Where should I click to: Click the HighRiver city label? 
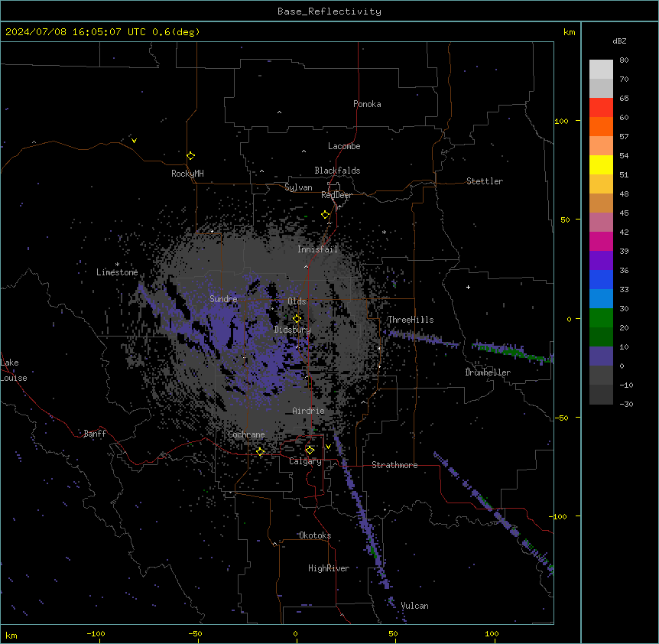[x=329, y=568]
